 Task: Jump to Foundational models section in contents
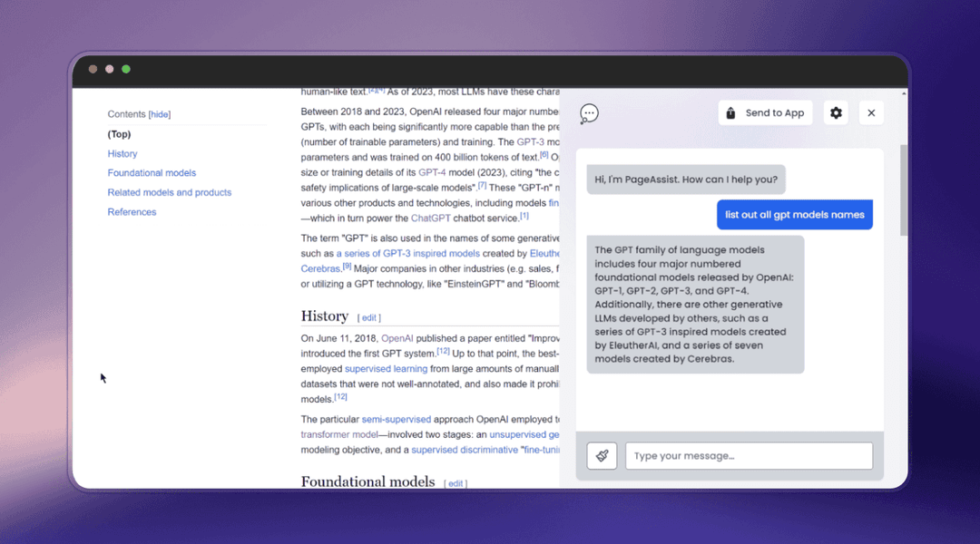pos(152,173)
